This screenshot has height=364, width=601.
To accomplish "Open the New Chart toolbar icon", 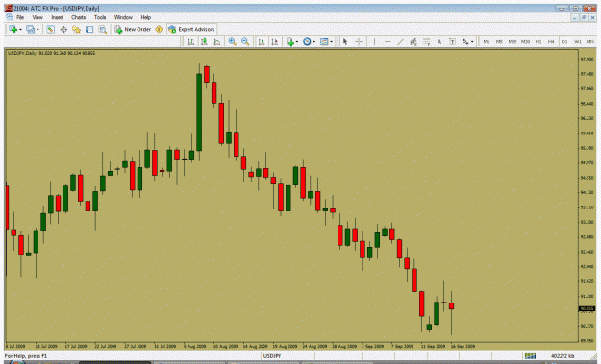I will [x=13, y=29].
